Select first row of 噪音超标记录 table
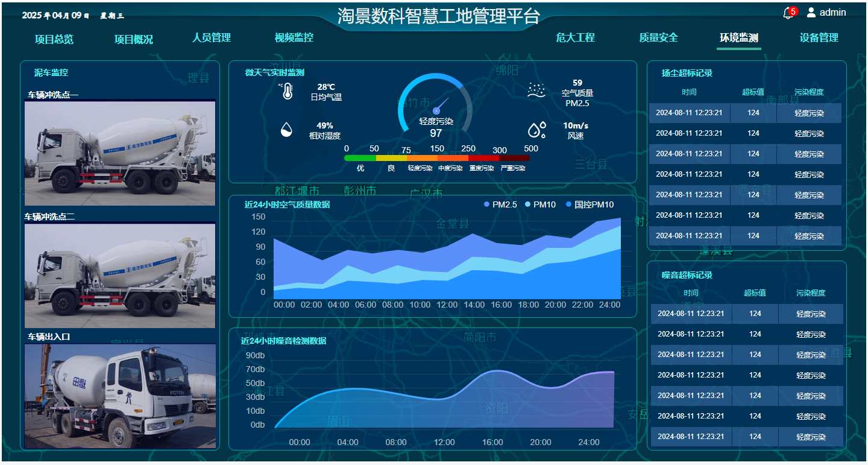The height and width of the screenshot is (465, 868). point(747,314)
